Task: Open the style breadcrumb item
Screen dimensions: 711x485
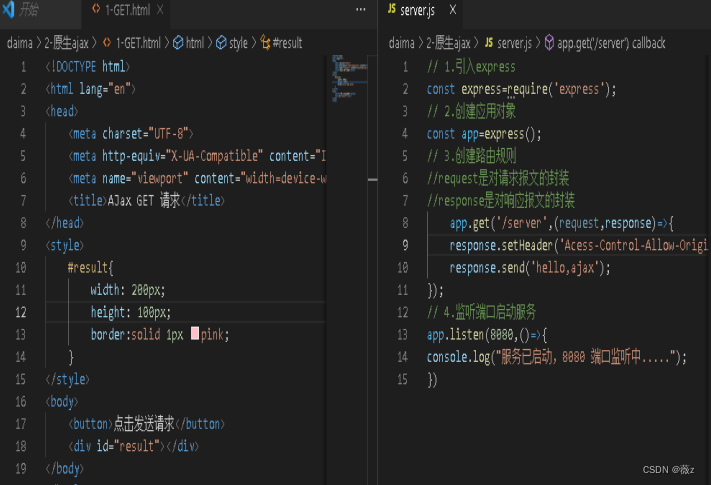Action: 238,43
